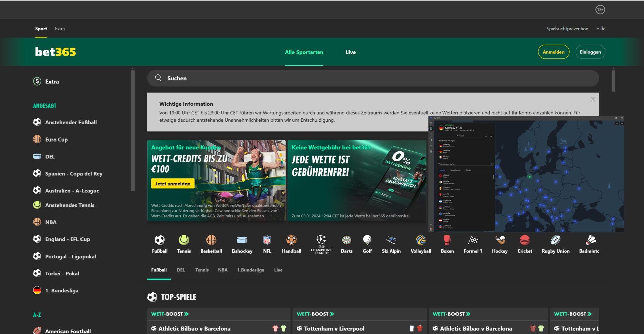Click the power disconnect icon in NordVPN

click(x=486, y=136)
